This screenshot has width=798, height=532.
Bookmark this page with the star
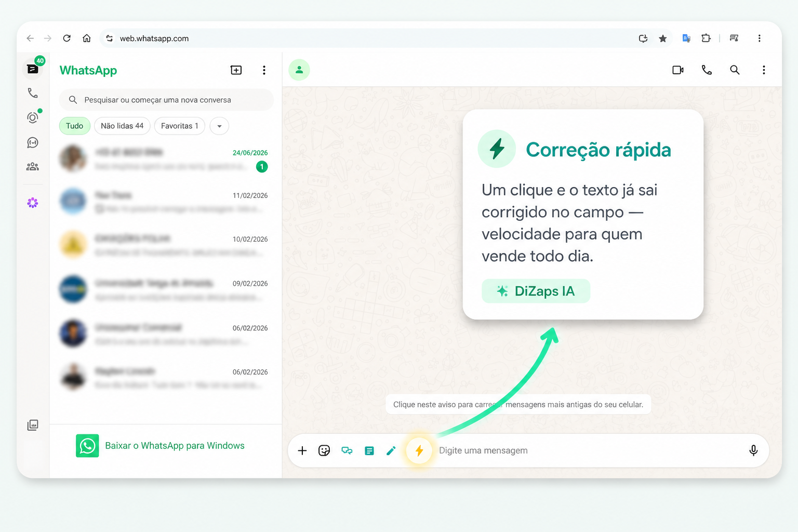coord(663,38)
